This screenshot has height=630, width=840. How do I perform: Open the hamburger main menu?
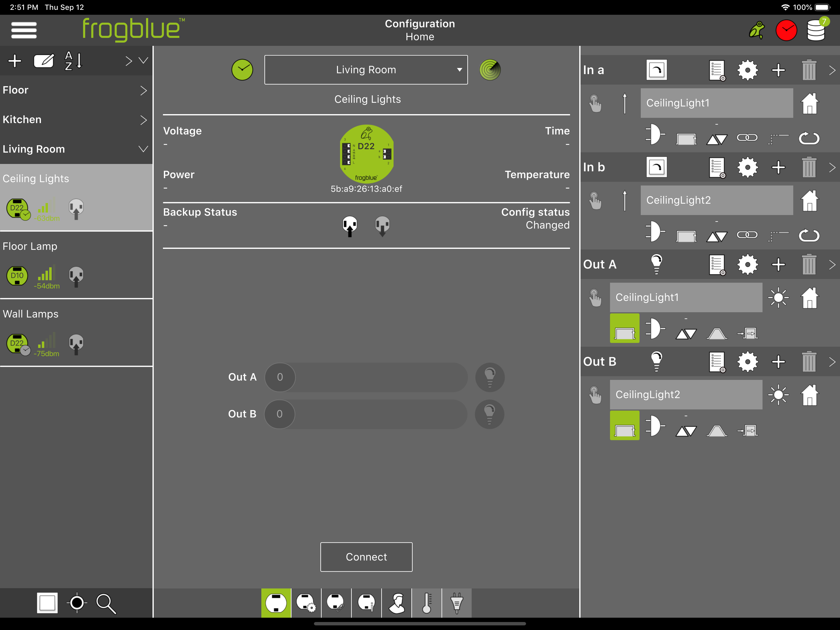[24, 30]
